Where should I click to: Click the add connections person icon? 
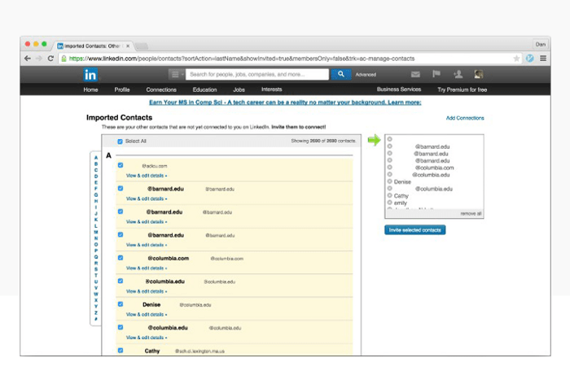tap(458, 74)
